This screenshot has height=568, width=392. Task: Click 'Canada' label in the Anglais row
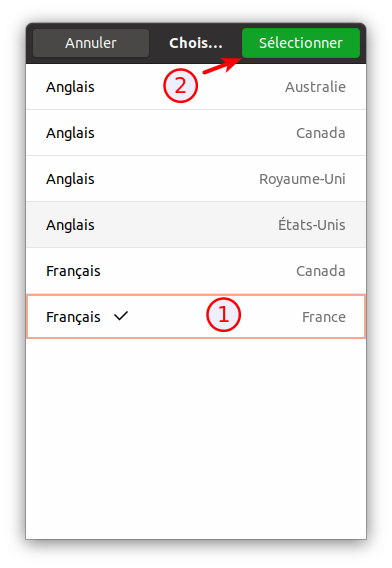coord(321,133)
